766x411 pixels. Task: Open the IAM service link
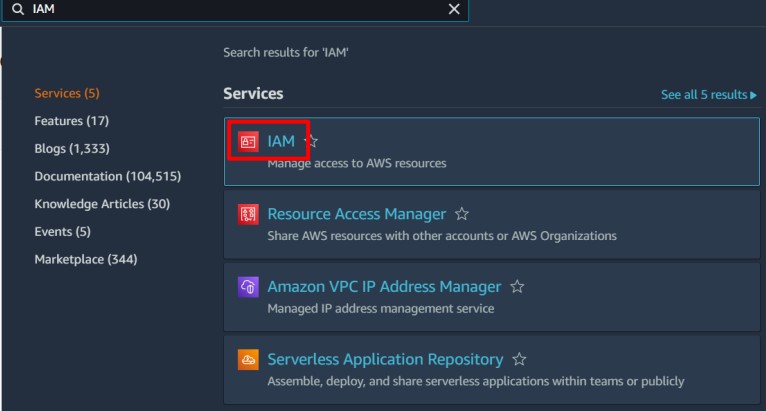[x=281, y=141]
